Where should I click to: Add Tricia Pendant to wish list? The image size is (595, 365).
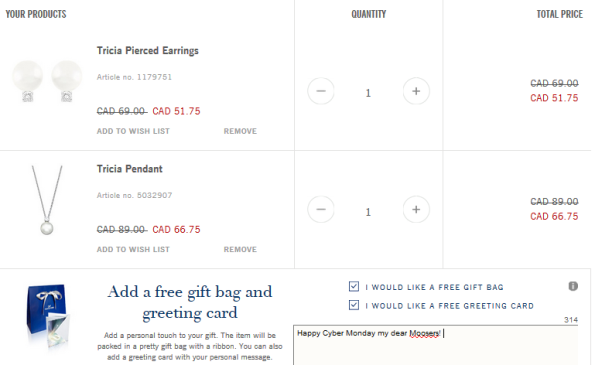[x=133, y=250]
